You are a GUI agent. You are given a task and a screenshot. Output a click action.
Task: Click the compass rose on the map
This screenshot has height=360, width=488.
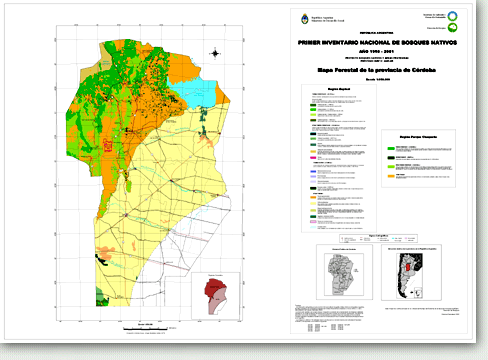tap(215, 53)
